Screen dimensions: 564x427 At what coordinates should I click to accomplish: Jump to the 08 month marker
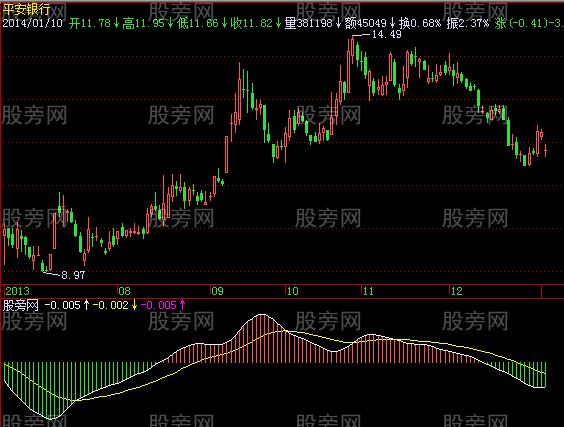[124, 291]
